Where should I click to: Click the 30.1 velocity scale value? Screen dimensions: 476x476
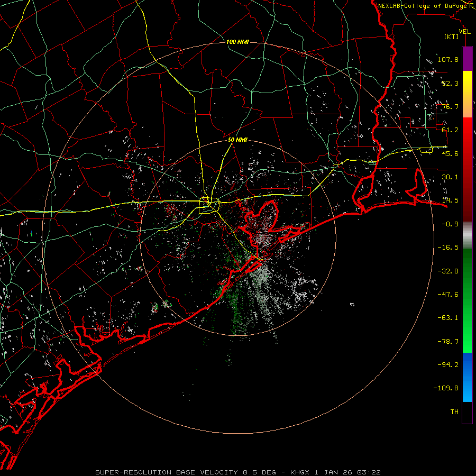(x=450, y=177)
